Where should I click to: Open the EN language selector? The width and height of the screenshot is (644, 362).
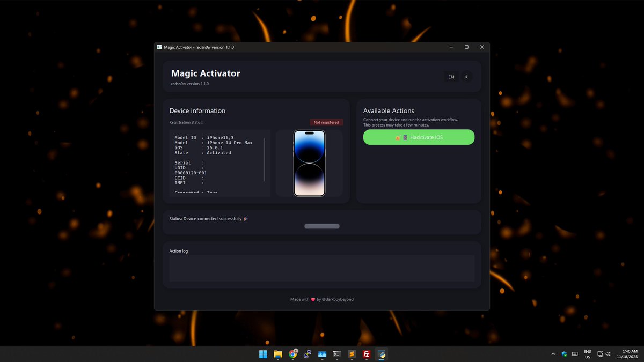[451, 77]
